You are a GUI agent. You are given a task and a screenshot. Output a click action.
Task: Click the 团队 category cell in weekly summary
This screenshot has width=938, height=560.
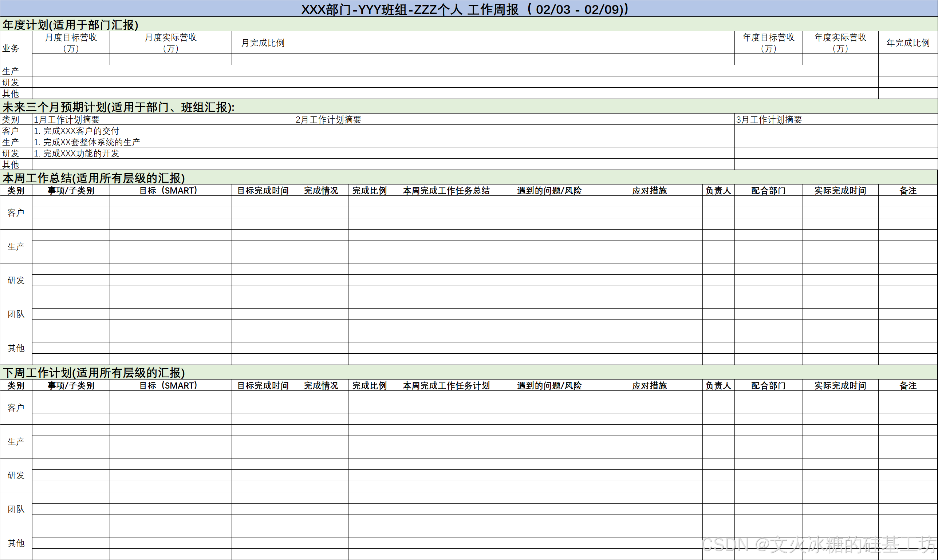click(16, 314)
